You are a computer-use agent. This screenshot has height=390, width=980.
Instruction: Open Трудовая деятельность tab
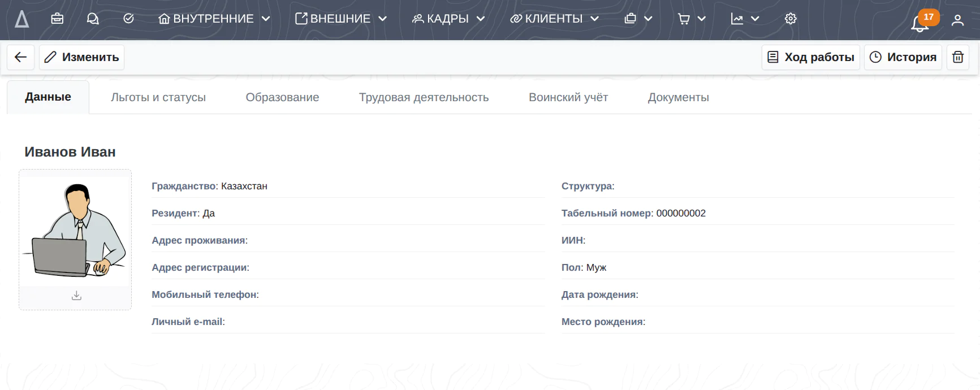pyautogui.click(x=424, y=97)
